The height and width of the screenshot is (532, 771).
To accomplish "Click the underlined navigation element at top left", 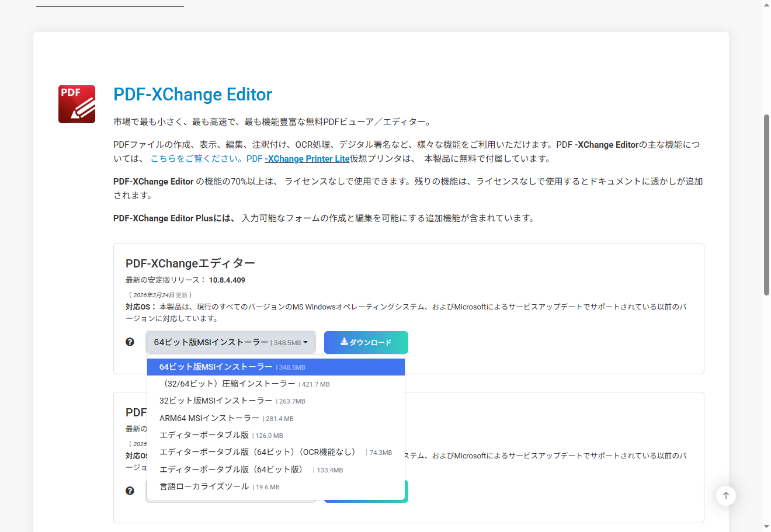I will click(110, 4).
